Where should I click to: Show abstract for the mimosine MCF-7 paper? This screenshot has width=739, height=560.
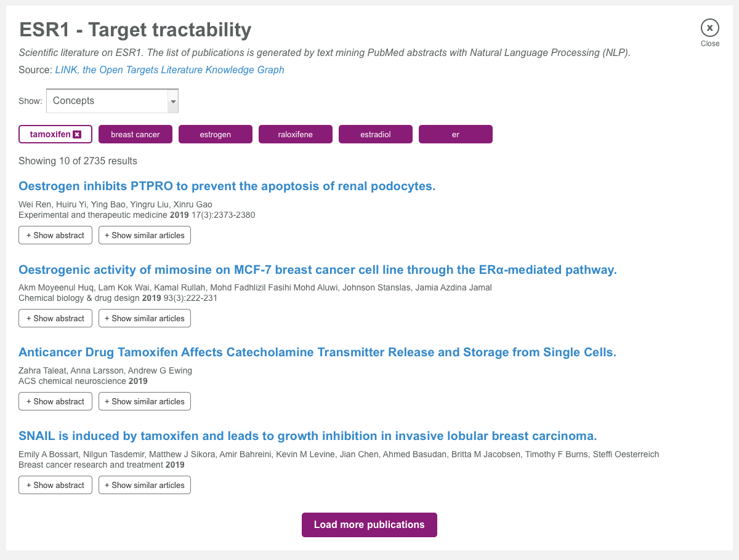(x=55, y=318)
